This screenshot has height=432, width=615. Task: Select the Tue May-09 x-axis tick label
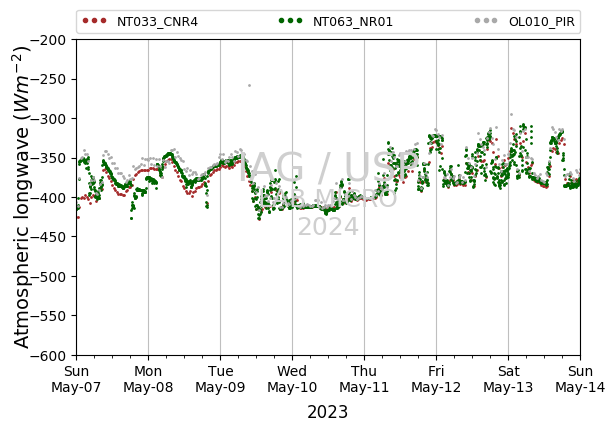tap(220, 379)
